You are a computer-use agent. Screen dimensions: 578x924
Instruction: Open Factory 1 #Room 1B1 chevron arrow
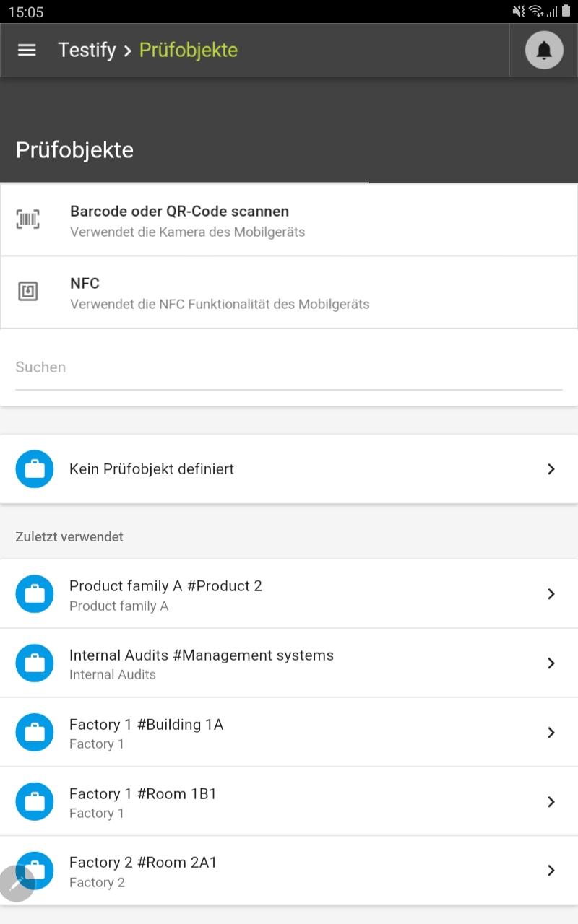click(x=551, y=802)
